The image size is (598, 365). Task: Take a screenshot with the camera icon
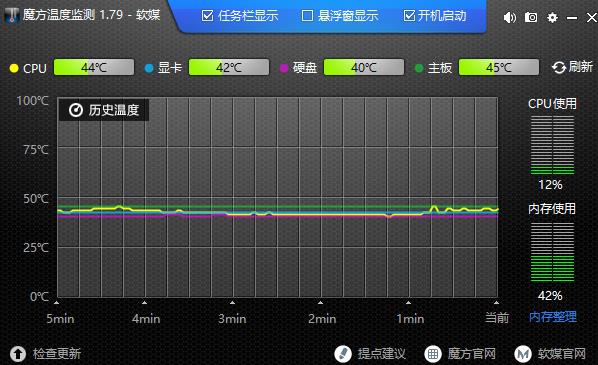531,17
